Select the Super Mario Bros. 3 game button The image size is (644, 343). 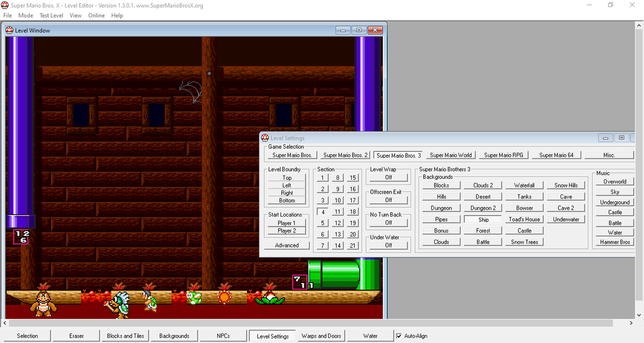(x=399, y=155)
